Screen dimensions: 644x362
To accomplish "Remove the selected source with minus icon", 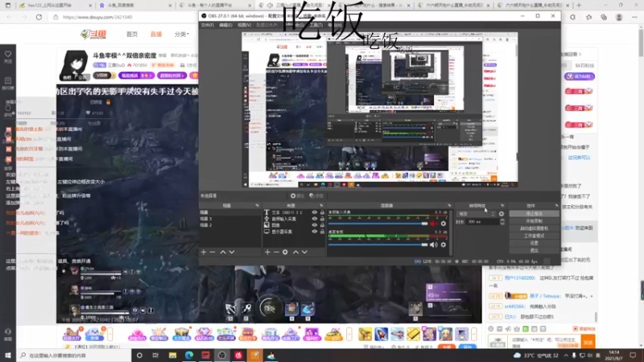I will coord(276,252).
